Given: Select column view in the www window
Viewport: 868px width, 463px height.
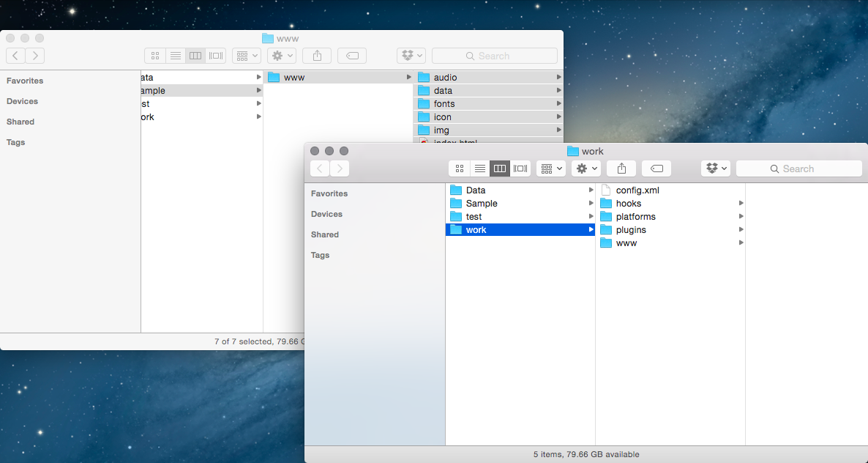Looking at the screenshot, I should click(x=195, y=56).
